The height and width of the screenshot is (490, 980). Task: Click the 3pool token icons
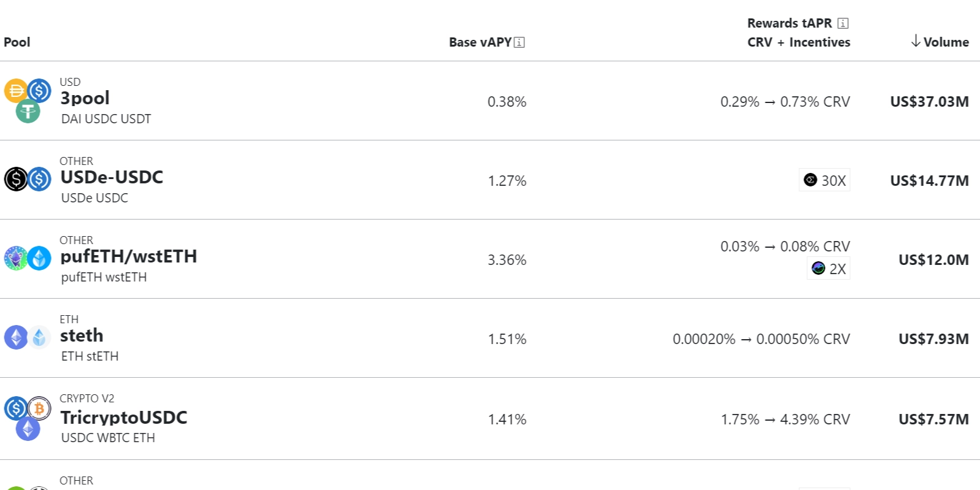coord(28,101)
